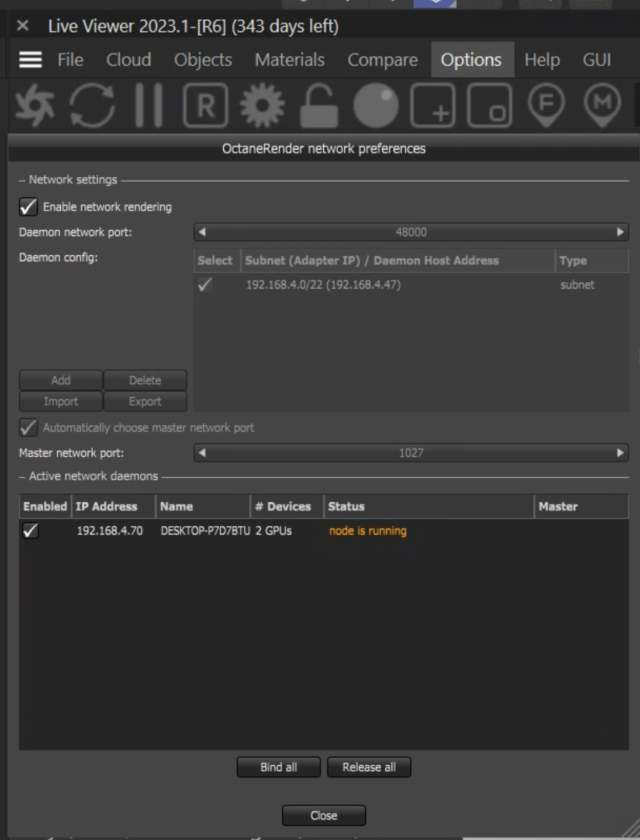Click the Add daemon config button
This screenshot has width=640, height=840.
[61, 380]
